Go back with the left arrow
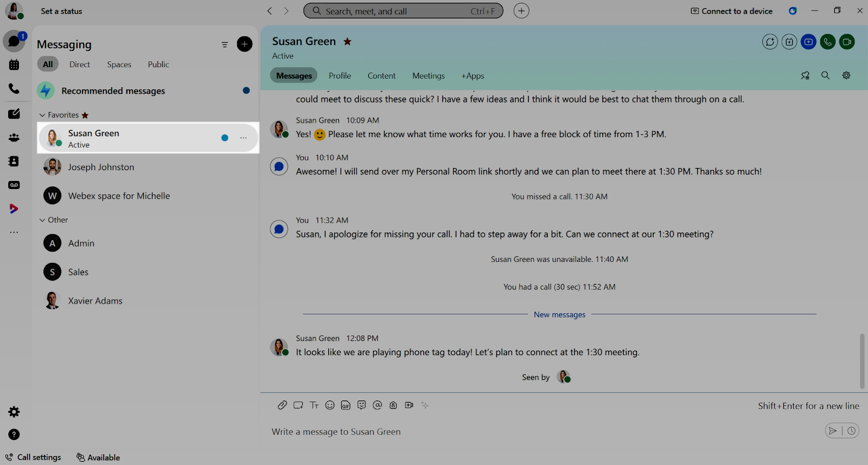Image resolution: width=868 pixels, height=465 pixels. tap(270, 11)
